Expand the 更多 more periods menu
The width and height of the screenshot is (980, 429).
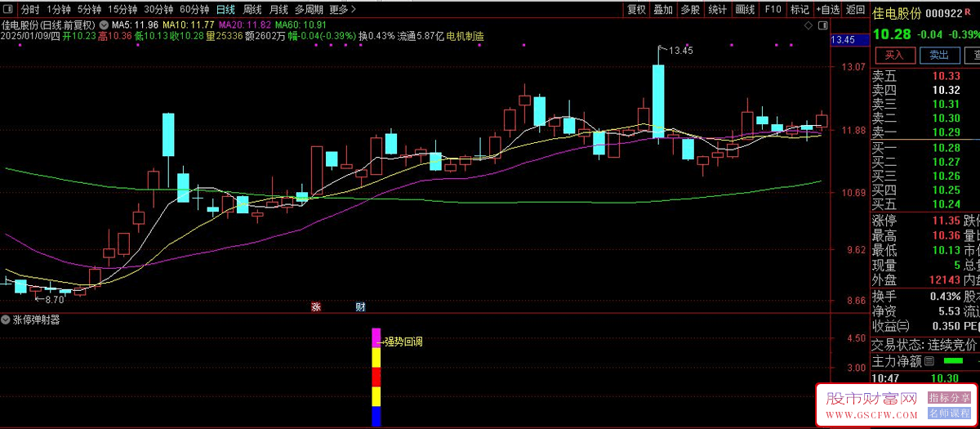click(343, 10)
